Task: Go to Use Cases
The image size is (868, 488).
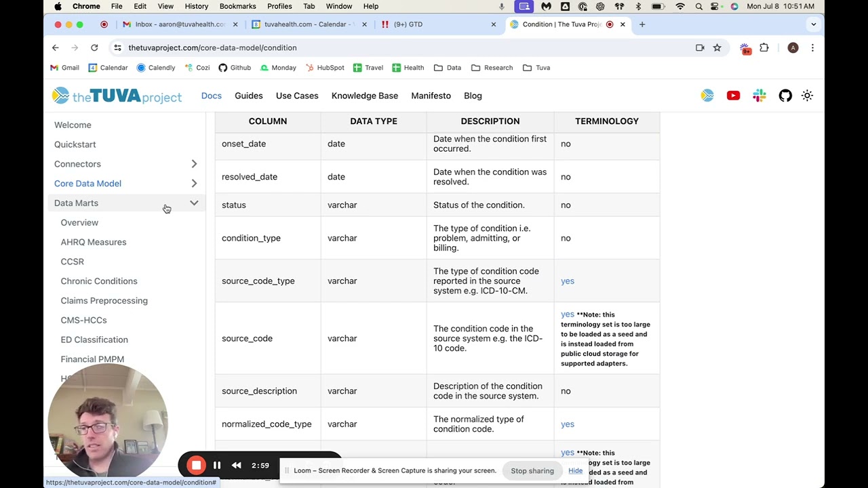Action: [x=297, y=96]
